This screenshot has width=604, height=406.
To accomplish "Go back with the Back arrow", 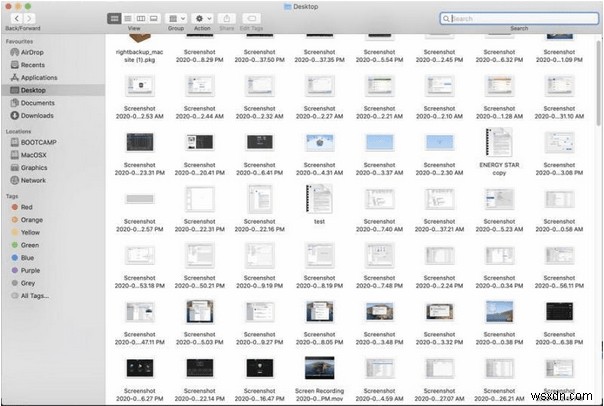I will (x=17, y=18).
